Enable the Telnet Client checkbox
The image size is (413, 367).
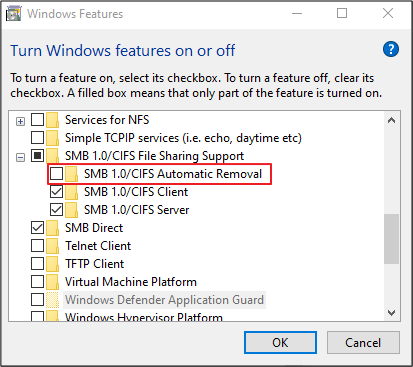(37, 246)
